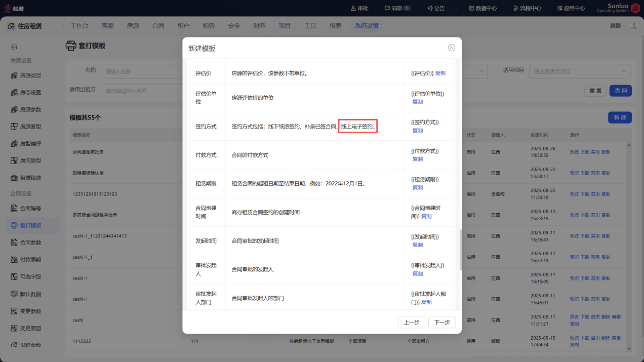Close the 新建模板 dialog with X icon
The height and width of the screenshot is (362, 644).
point(451,48)
